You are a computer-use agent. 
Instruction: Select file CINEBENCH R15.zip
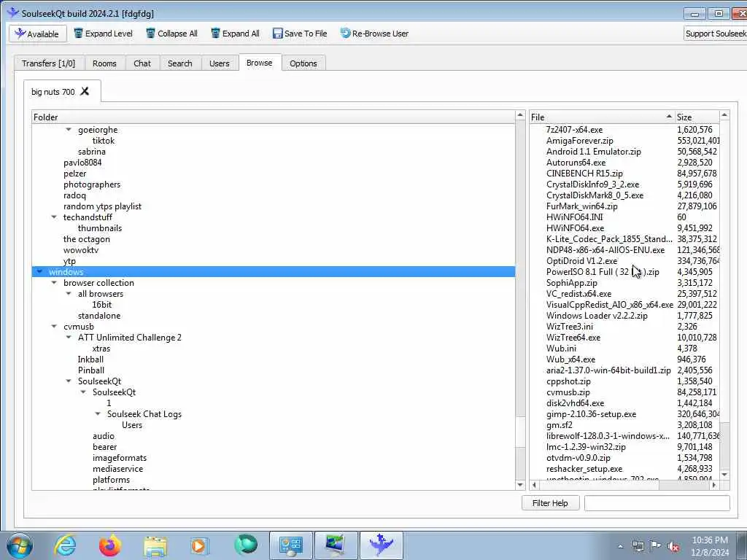pos(584,174)
